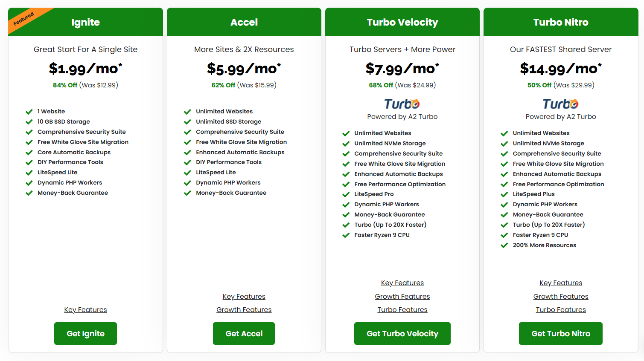Open Growth Features link under Turbo Nitro

(x=561, y=297)
